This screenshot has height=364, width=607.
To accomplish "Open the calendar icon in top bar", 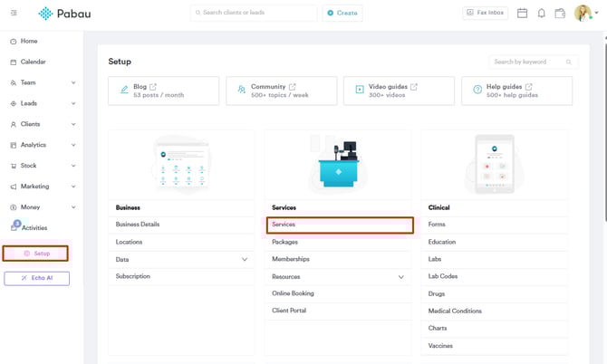I will 522,13.
